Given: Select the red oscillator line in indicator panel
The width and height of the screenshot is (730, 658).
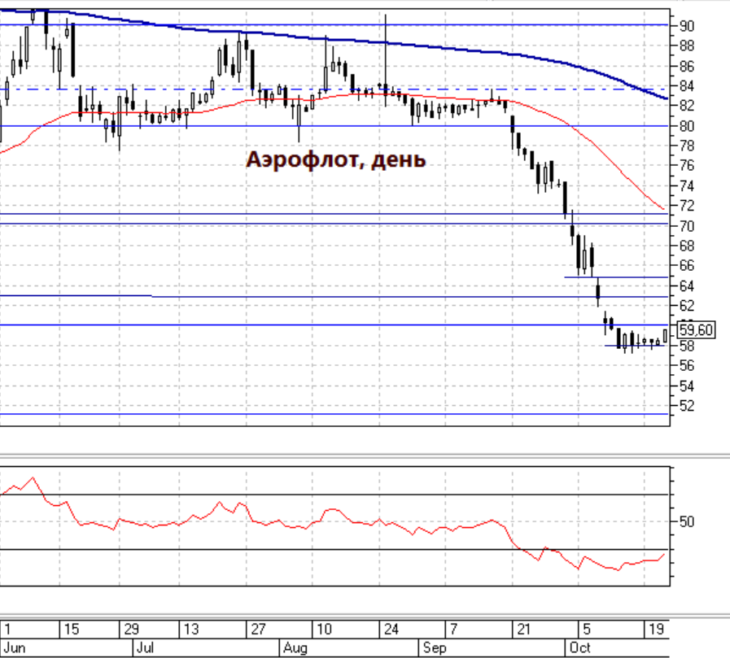Looking at the screenshot, I should point(335,511).
